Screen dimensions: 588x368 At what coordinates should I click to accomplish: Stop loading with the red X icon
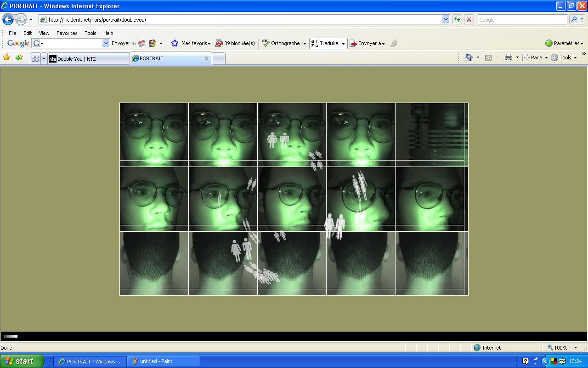point(469,20)
